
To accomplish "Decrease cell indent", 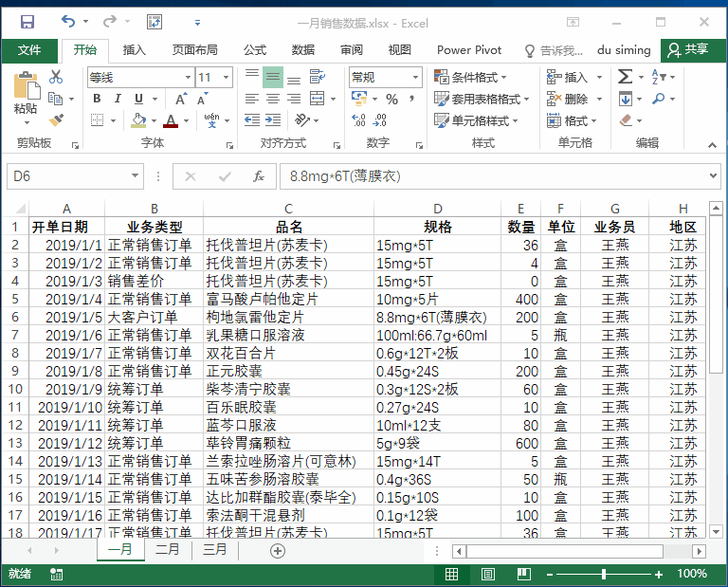I will click(252, 120).
